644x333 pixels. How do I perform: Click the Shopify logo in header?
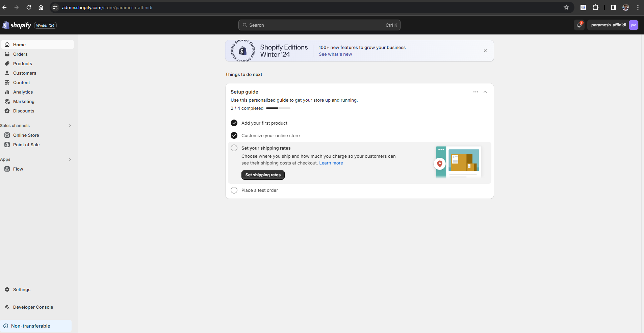[17, 25]
